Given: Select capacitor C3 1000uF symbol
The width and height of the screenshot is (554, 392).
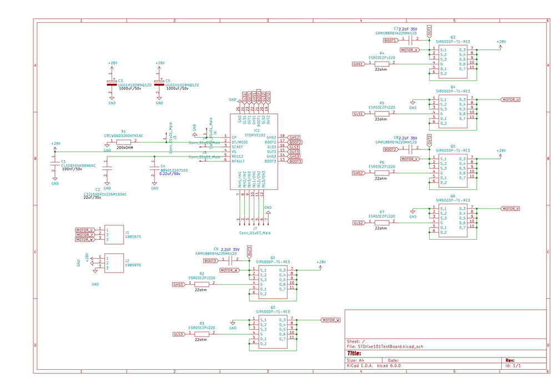Looking at the screenshot, I should (112, 83).
